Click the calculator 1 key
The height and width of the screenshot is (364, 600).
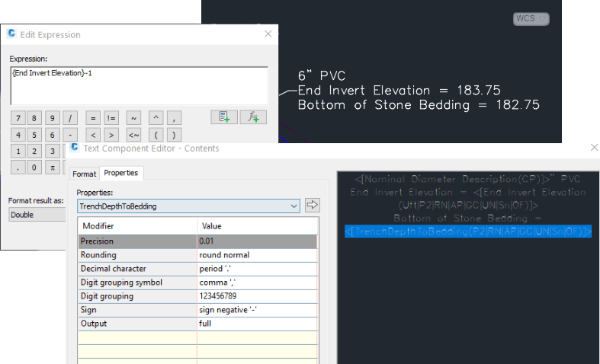tap(18, 151)
